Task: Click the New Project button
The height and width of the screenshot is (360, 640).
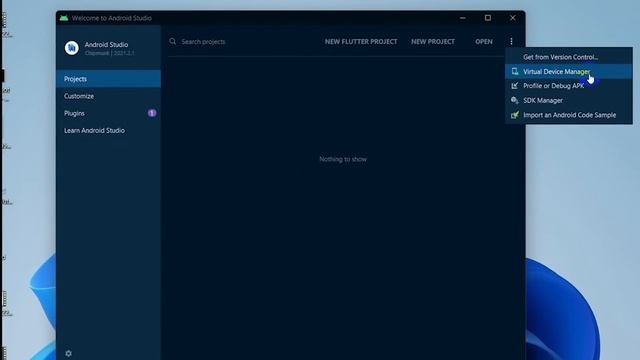Action: [x=433, y=41]
